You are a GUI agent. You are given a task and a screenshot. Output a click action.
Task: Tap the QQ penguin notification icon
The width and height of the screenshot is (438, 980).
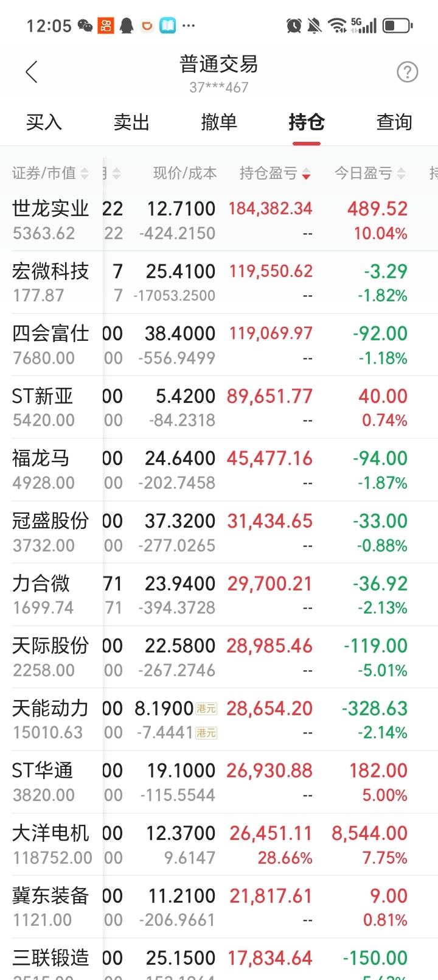pos(127,26)
